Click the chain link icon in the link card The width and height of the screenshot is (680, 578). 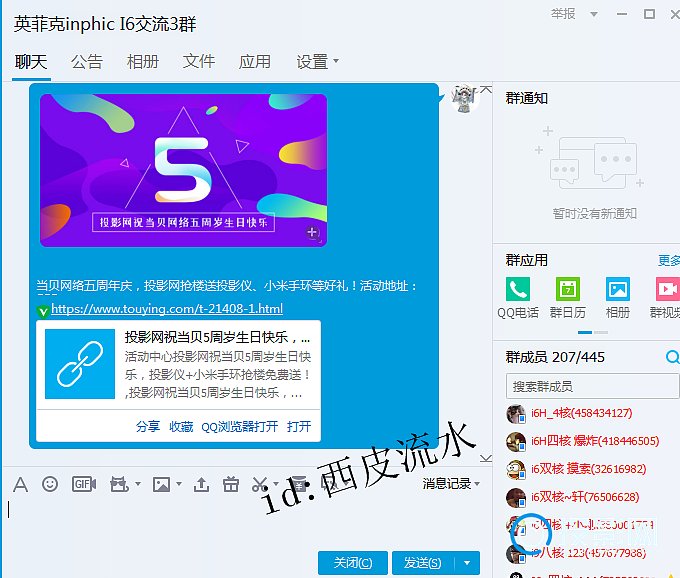pos(80,364)
